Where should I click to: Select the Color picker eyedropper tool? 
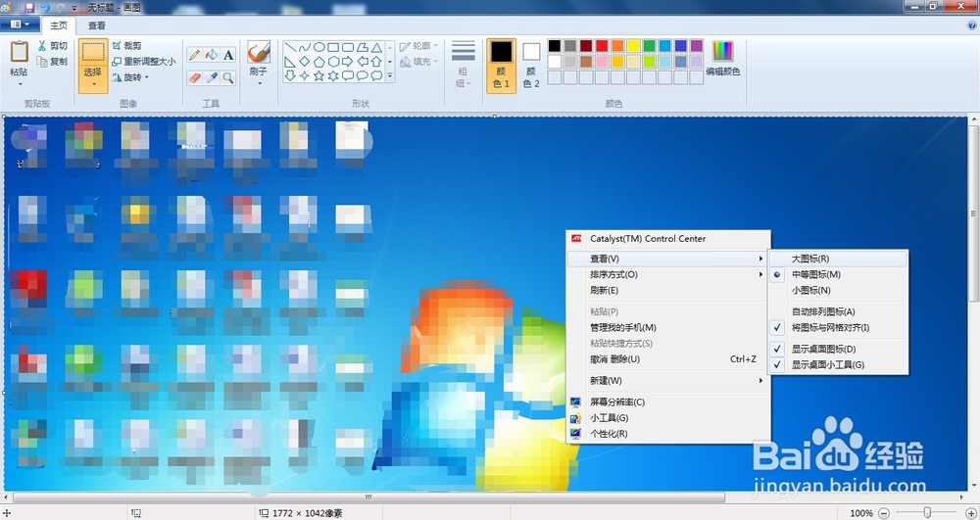[212, 77]
